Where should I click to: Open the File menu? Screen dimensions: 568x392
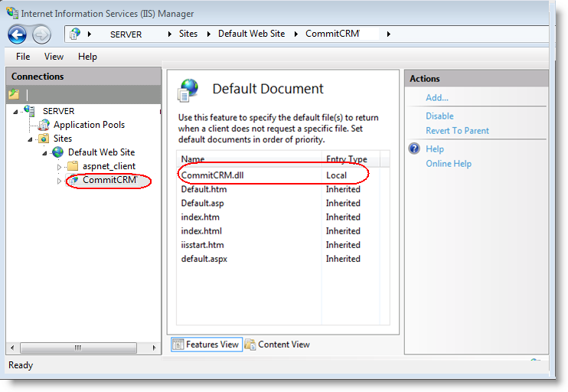[x=23, y=57]
